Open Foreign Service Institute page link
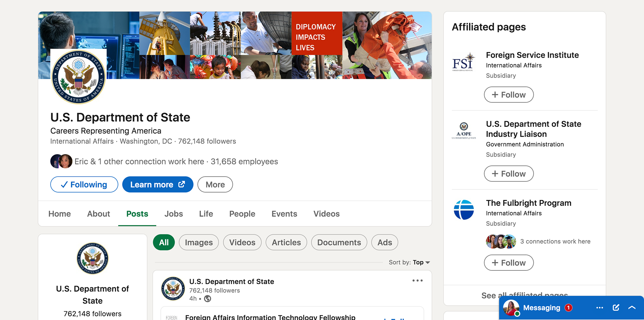Screen dimensions: 644x320 pyautogui.click(x=532, y=55)
